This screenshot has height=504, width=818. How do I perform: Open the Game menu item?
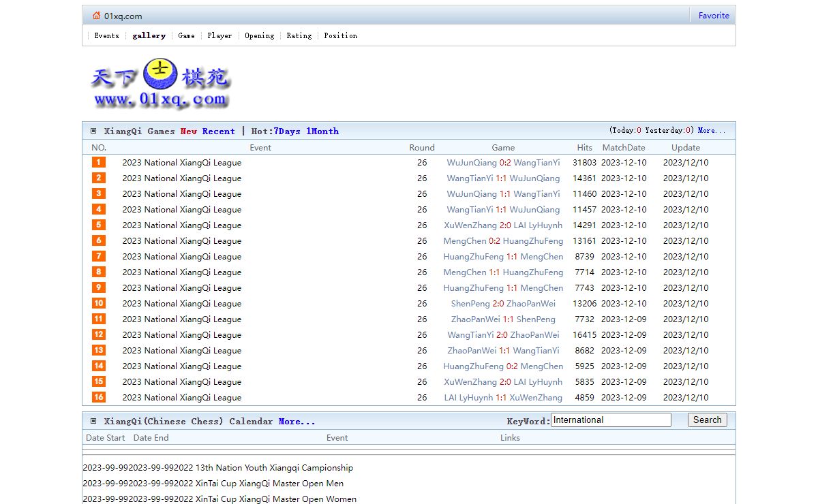click(187, 35)
